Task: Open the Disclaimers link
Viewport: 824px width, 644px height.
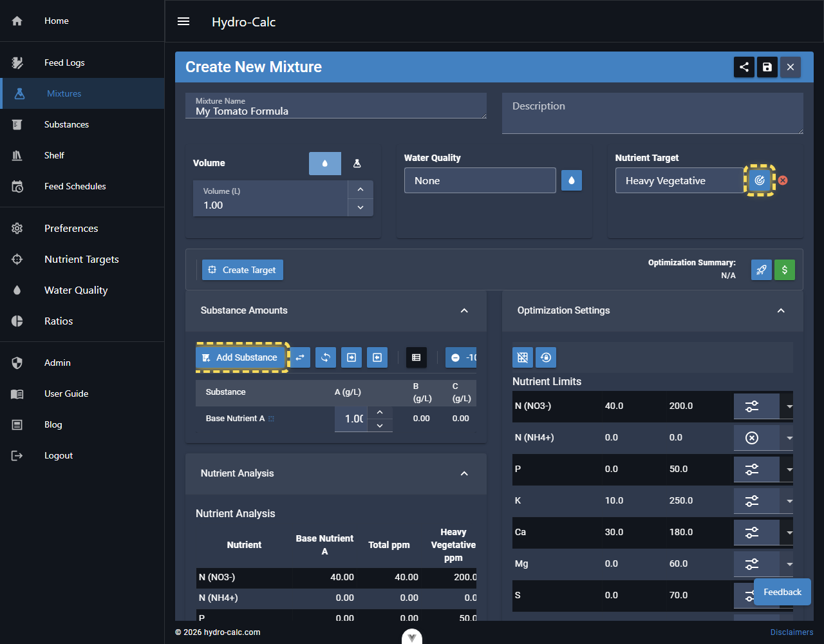Action: pyautogui.click(x=792, y=632)
